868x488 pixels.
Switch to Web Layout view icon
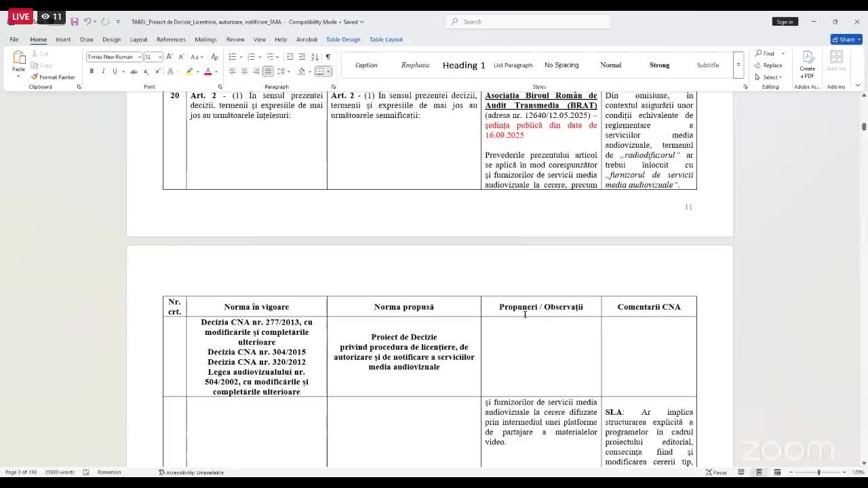778,472
